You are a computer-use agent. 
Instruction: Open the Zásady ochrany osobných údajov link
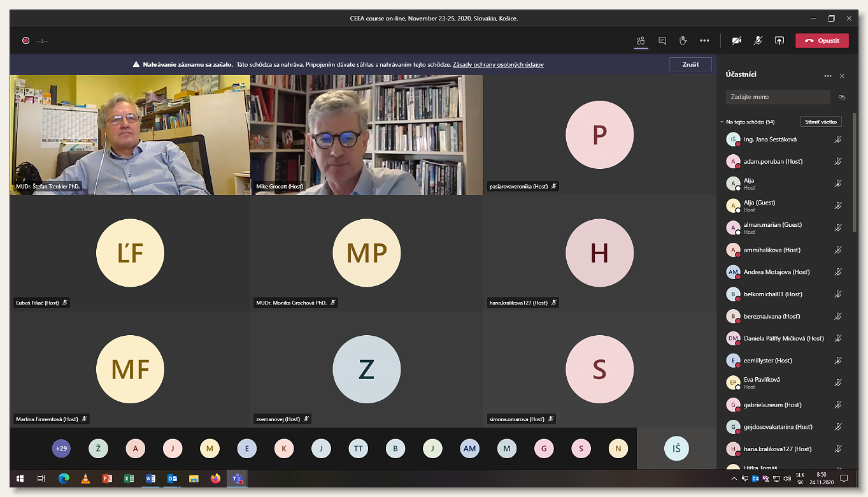pyautogui.click(x=498, y=65)
